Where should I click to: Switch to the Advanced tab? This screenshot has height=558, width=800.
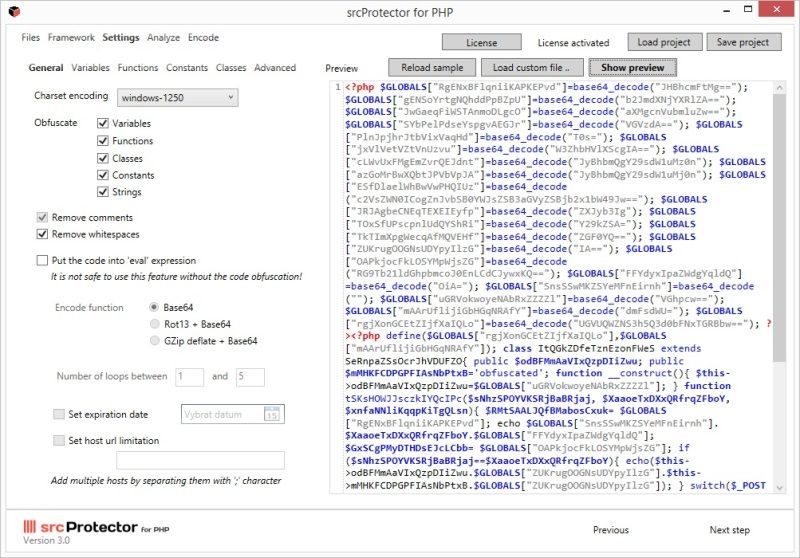[274, 68]
